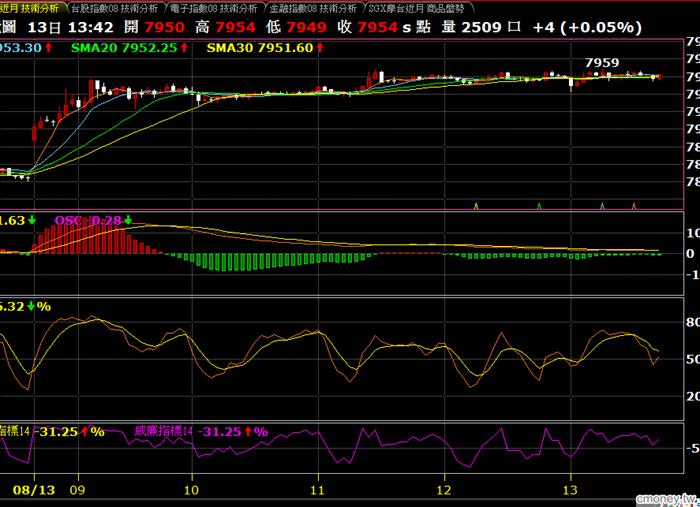Click the close price 7954 value
The height and width of the screenshot is (507, 700).
coord(377,27)
